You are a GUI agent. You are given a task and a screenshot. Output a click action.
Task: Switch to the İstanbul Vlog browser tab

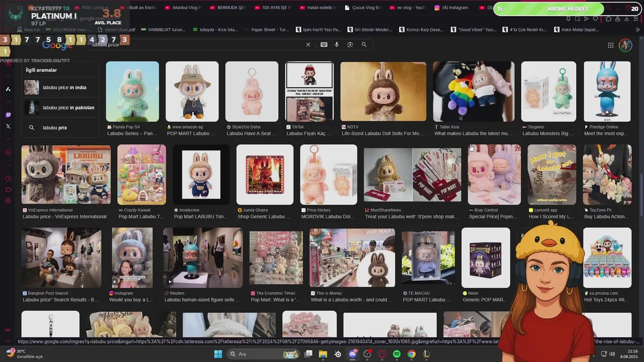(x=182, y=8)
